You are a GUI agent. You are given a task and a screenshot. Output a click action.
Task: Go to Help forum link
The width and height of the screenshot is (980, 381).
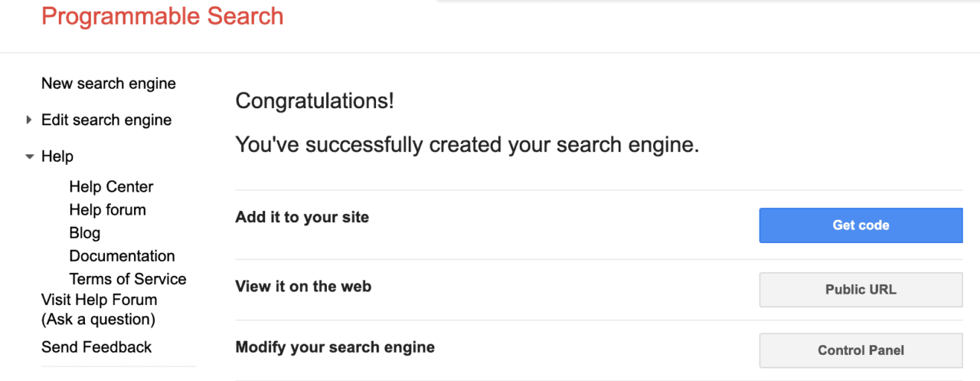click(x=107, y=210)
